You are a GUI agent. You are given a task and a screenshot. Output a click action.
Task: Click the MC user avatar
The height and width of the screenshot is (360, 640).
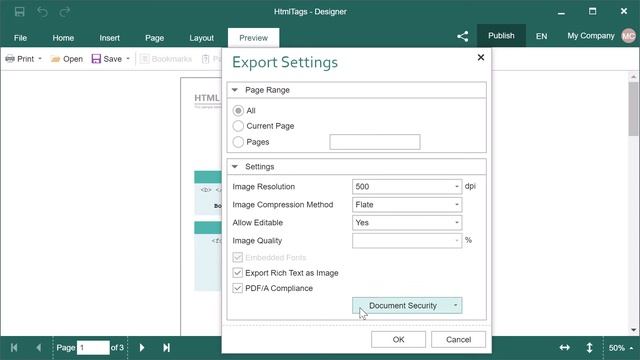[x=629, y=36]
